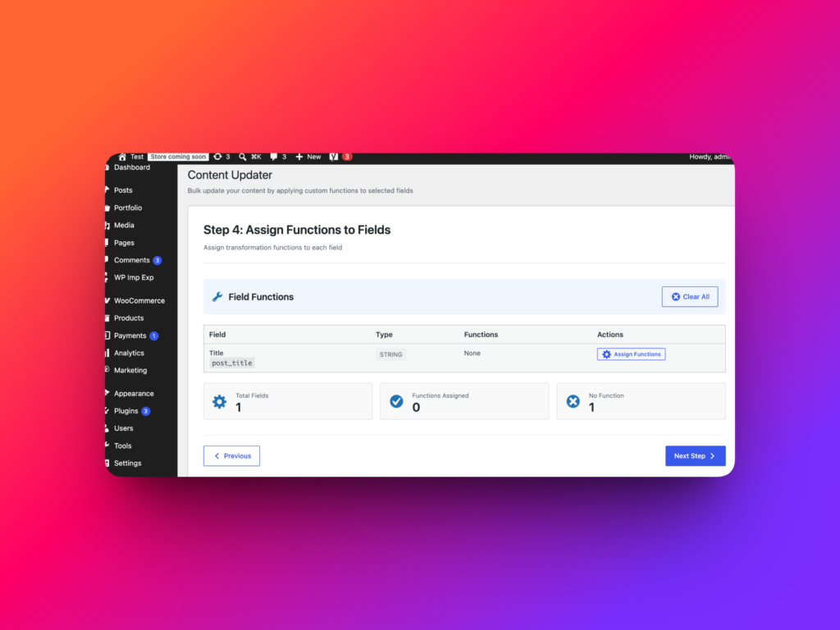Image resolution: width=840 pixels, height=630 pixels.
Task: Click the Field column header
Action: tap(217, 335)
